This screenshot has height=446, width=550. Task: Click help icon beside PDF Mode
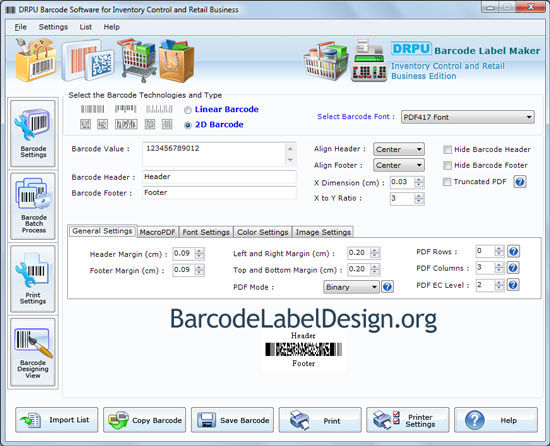click(x=387, y=287)
